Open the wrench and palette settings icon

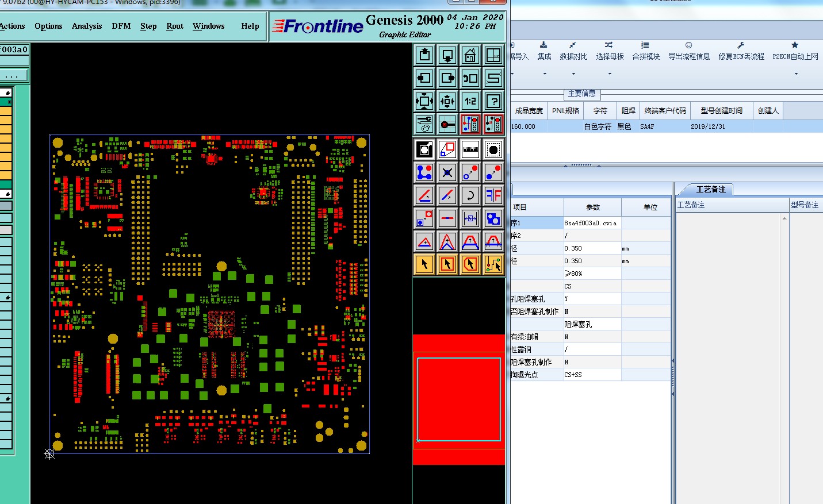(x=424, y=124)
